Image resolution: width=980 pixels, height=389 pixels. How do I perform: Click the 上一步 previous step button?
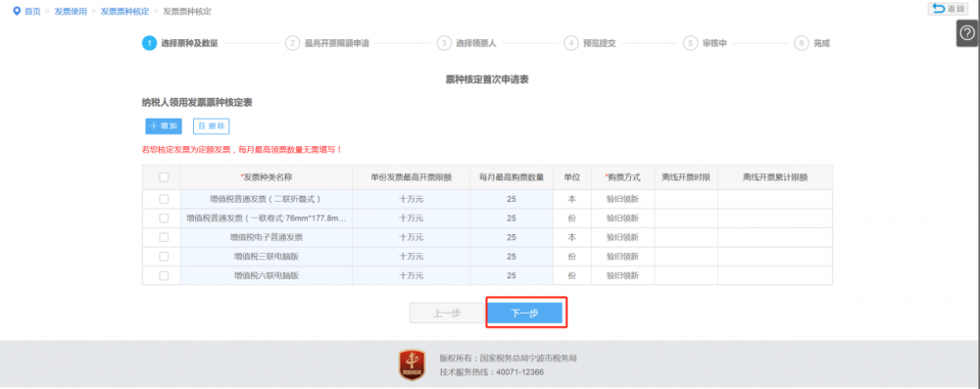[x=447, y=313]
